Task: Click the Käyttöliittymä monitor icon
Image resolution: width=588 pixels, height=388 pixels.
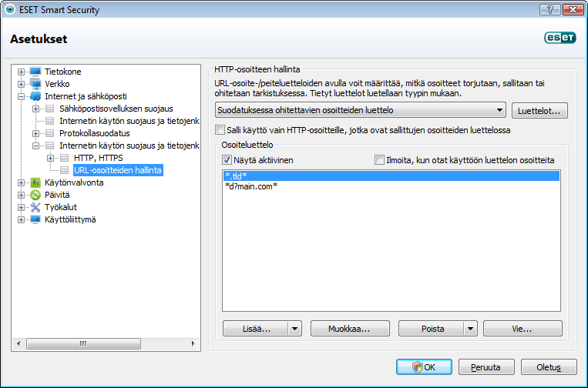Action: [x=35, y=219]
